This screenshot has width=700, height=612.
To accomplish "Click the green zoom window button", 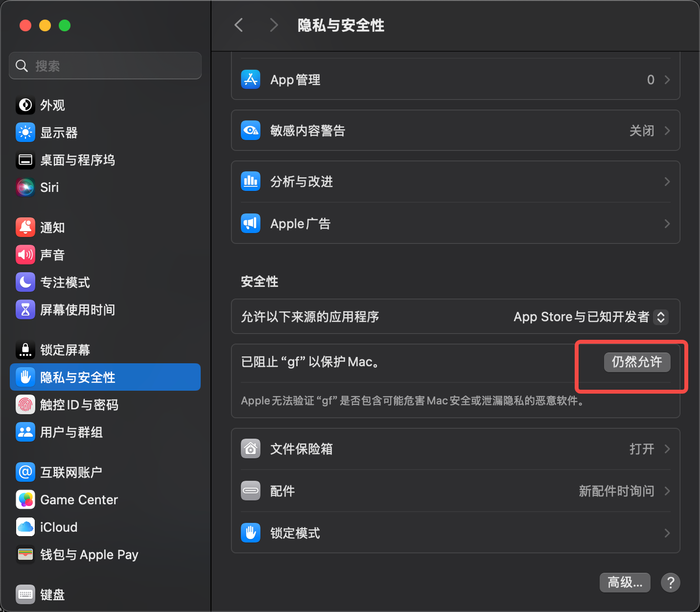I will tap(65, 25).
